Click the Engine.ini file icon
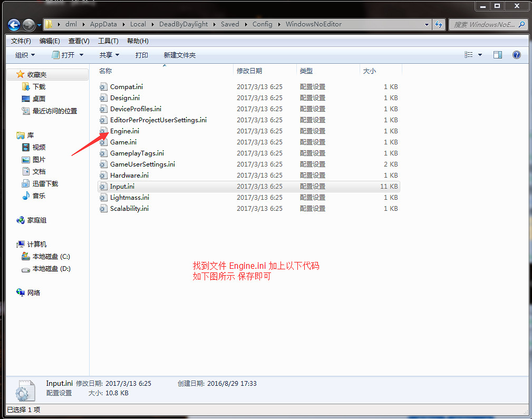 point(103,131)
